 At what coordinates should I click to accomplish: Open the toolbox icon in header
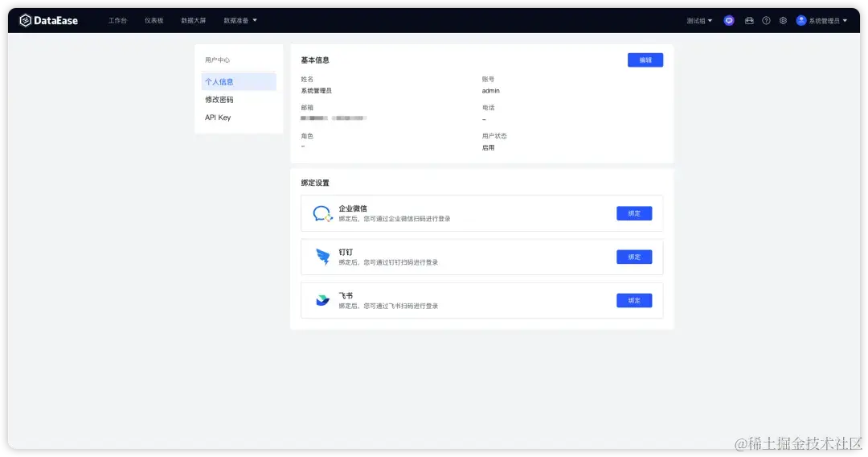click(x=749, y=20)
